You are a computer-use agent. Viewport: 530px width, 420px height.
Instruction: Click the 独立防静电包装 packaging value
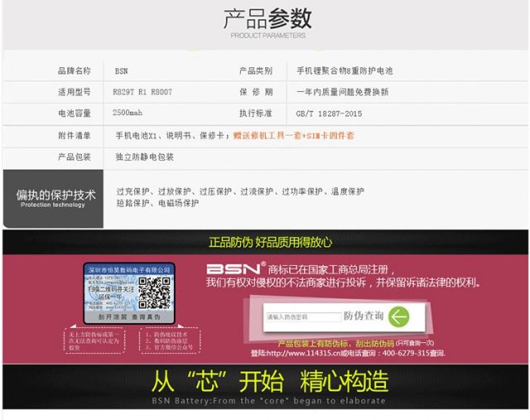click(144, 156)
